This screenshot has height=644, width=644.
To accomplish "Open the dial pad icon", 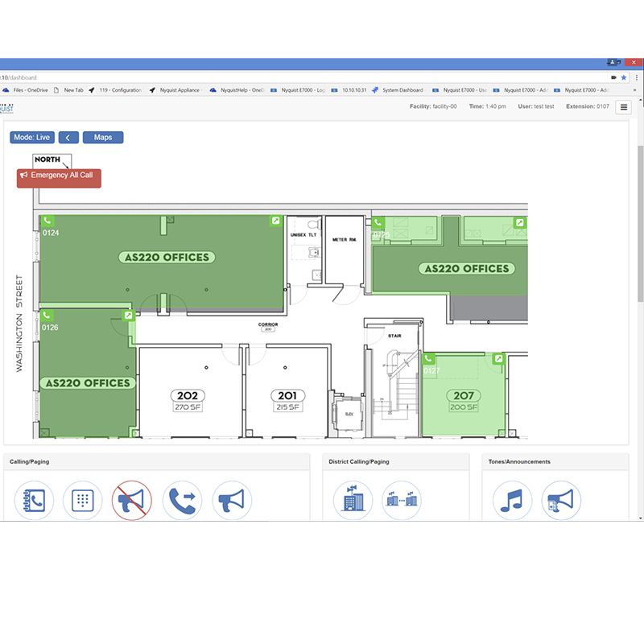I will pyautogui.click(x=83, y=500).
